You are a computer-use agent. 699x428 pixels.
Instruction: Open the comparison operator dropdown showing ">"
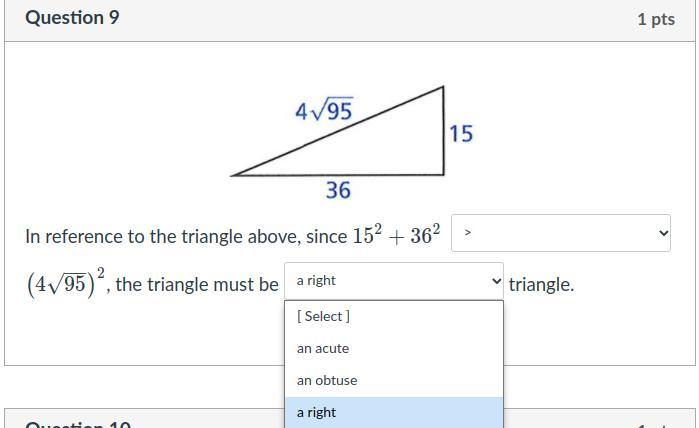560,233
